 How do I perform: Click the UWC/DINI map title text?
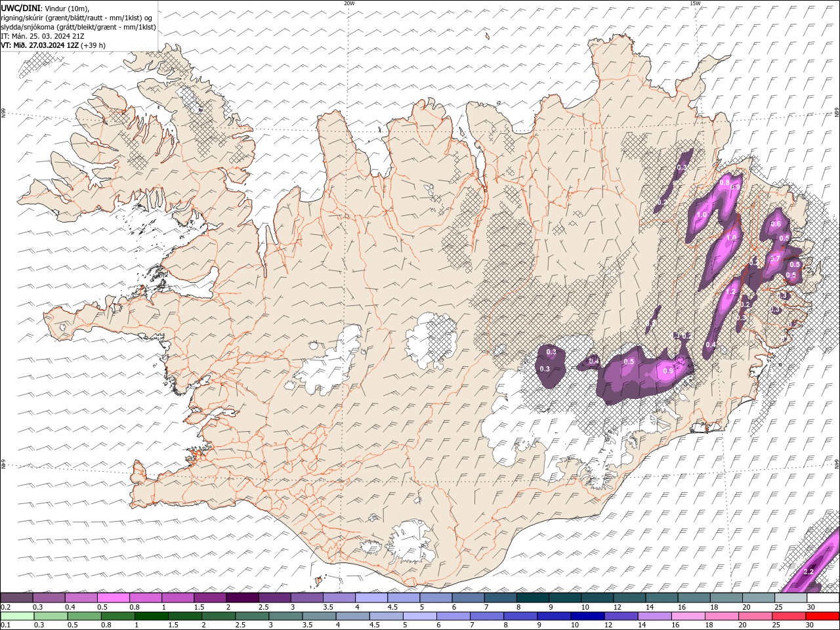tap(20, 7)
